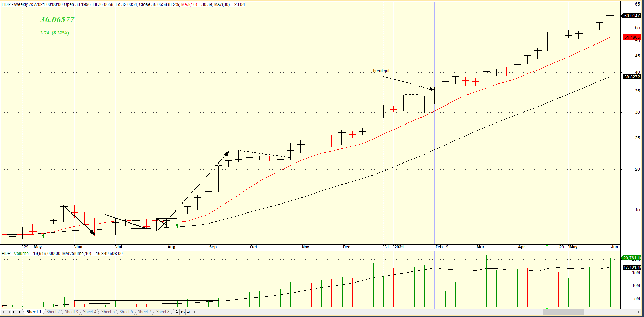Switch to Sheet 2 tab

(x=53, y=312)
